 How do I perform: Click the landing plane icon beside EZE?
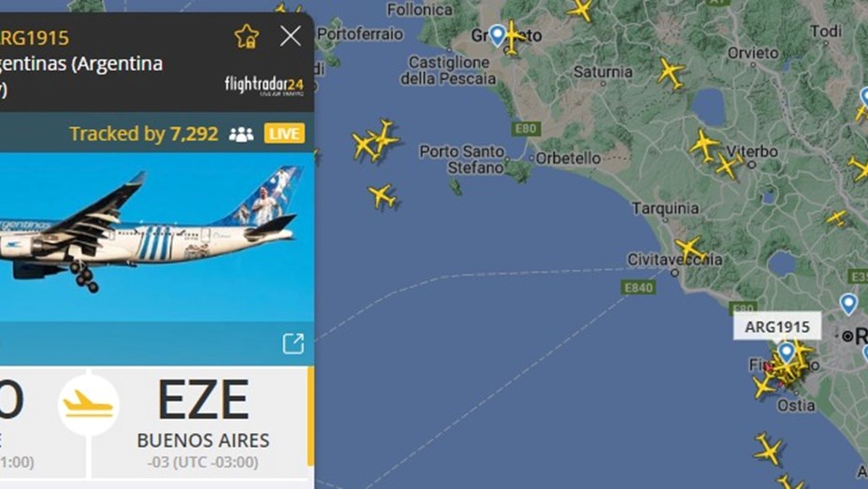click(89, 405)
